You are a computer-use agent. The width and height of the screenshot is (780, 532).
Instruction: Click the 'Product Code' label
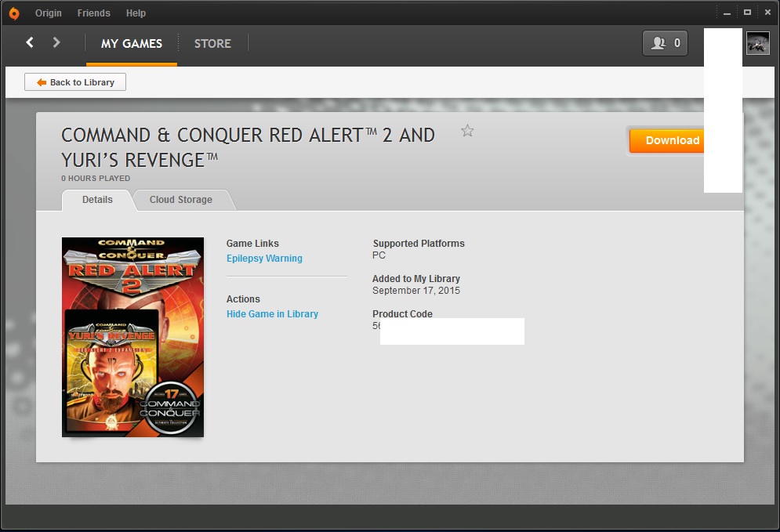(x=402, y=313)
